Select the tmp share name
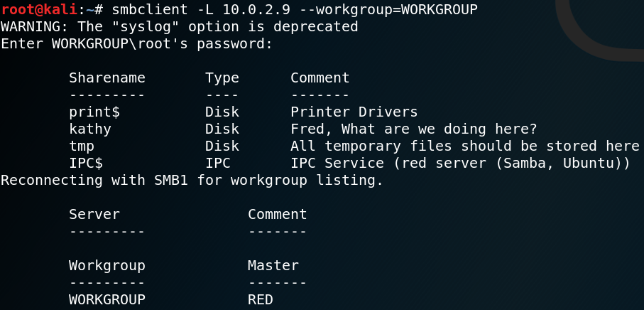Screen dimensions: 644x310 82,146
